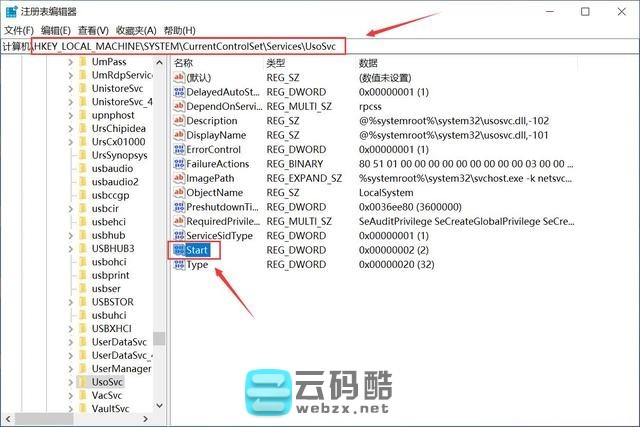This screenshot has width=640, height=427.
Task: Click the FailureActions binary value icon
Action: [179, 163]
